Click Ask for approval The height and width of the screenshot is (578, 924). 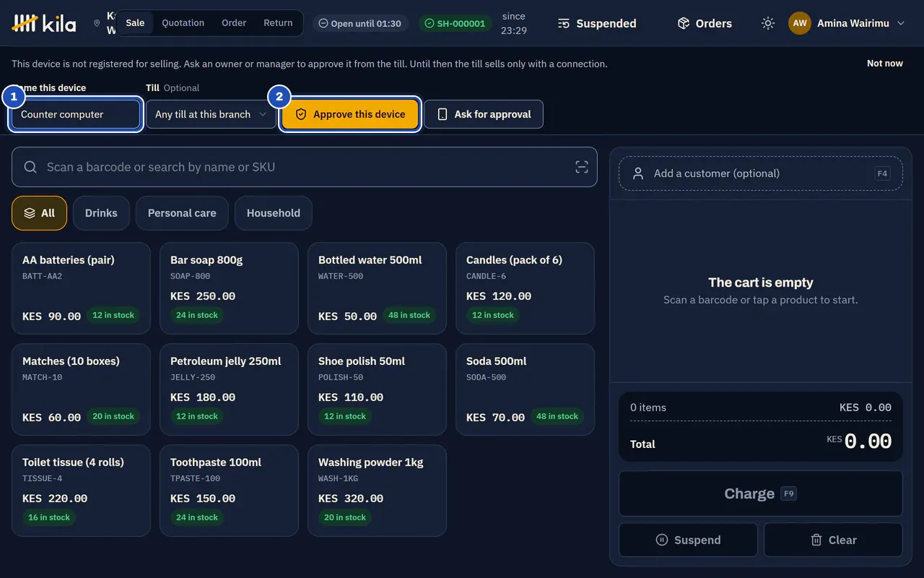point(484,114)
